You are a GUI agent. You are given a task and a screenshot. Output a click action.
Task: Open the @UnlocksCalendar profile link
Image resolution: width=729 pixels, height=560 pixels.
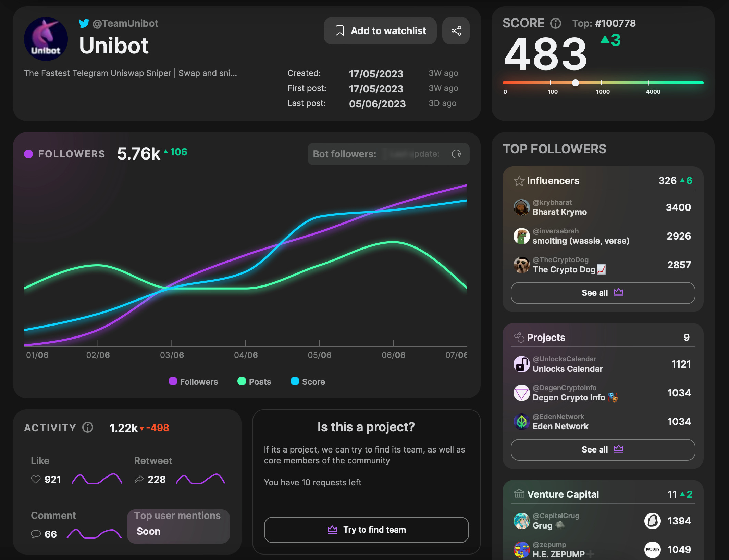coord(565,359)
